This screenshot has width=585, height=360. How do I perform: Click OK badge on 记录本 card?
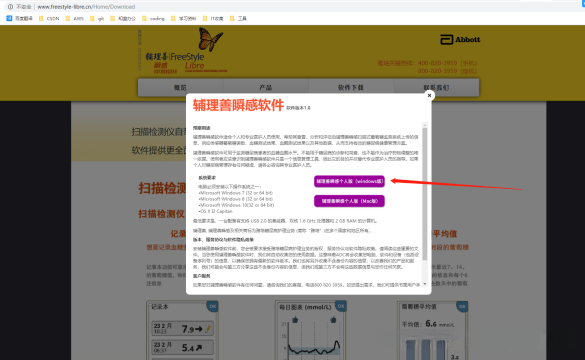pyautogui.click(x=213, y=306)
